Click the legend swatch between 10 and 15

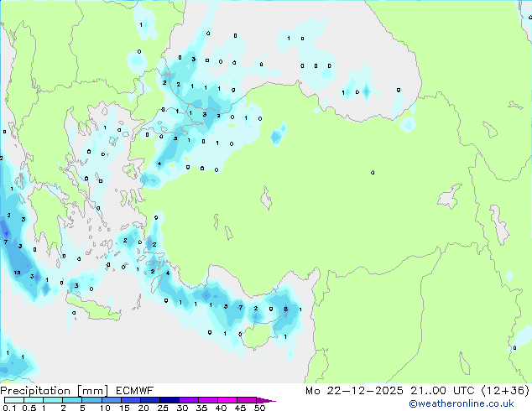pos(111,400)
